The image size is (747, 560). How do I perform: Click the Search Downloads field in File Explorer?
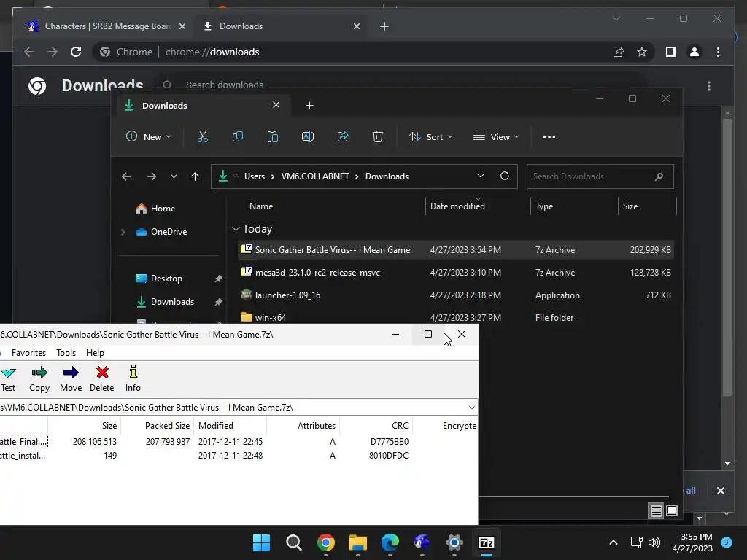pyautogui.click(x=600, y=176)
